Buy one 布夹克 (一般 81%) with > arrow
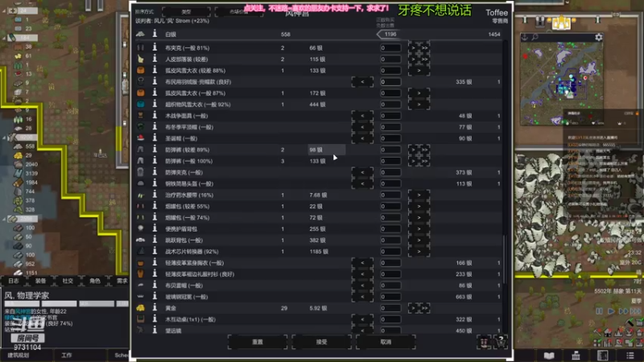Image resolution: width=644 pixels, height=362 pixels. pyautogui.click(x=413, y=47)
